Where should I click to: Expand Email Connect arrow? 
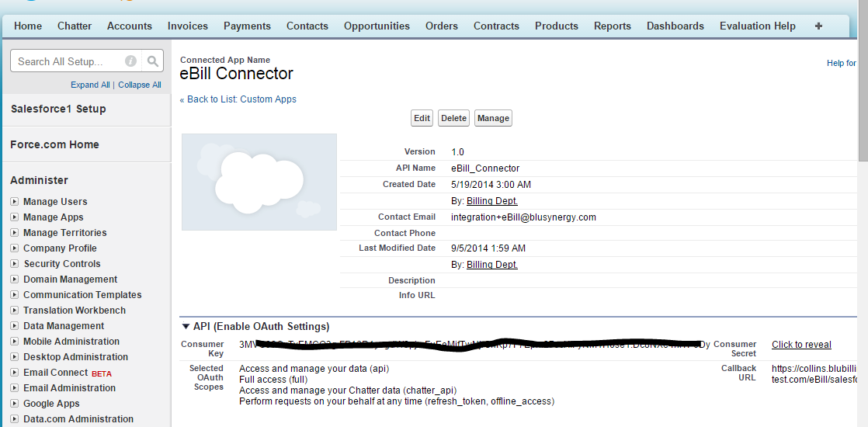(x=15, y=372)
